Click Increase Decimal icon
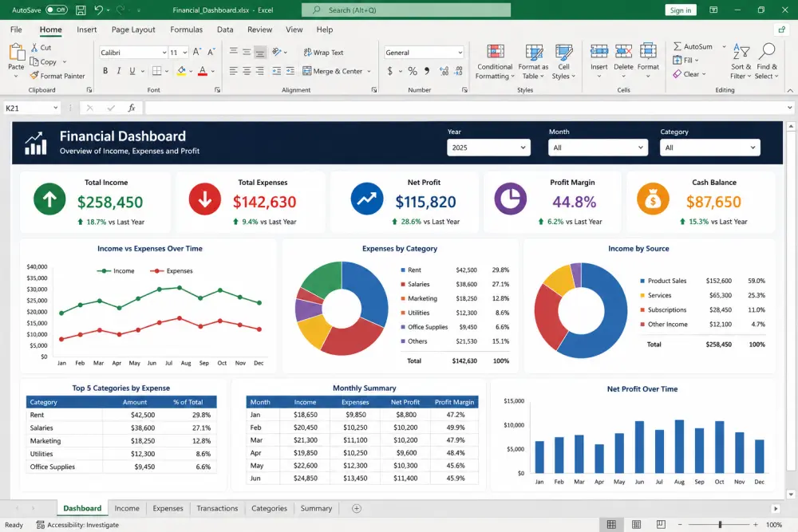Image resolution: width=798 pixels, height=532 pixels. [444, 71]
